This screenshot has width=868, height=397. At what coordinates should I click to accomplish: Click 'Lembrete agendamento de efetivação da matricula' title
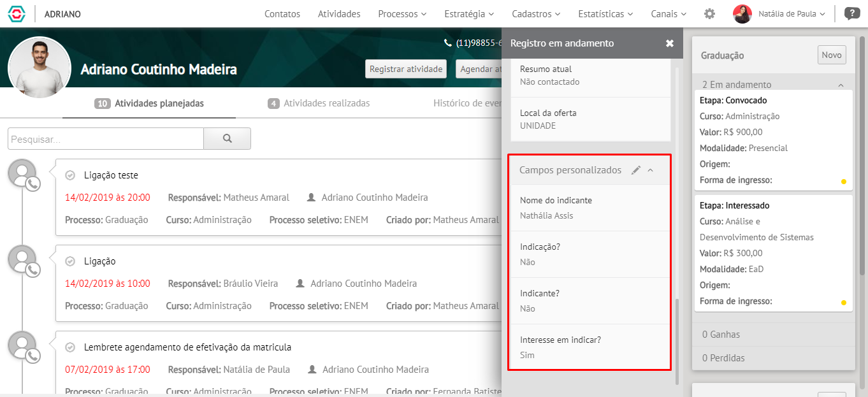coord(187,347)
